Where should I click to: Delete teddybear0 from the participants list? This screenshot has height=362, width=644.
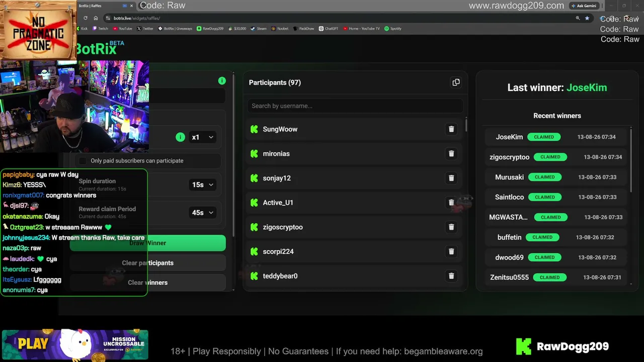[451, 276]
